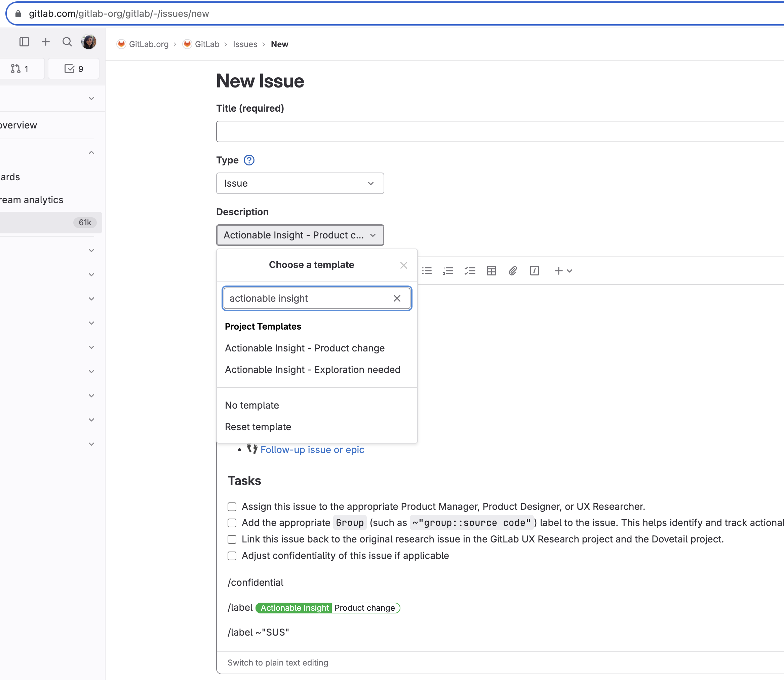784x680 pixels.
Task: Insert a table into the description
Action: click(491, 271)
